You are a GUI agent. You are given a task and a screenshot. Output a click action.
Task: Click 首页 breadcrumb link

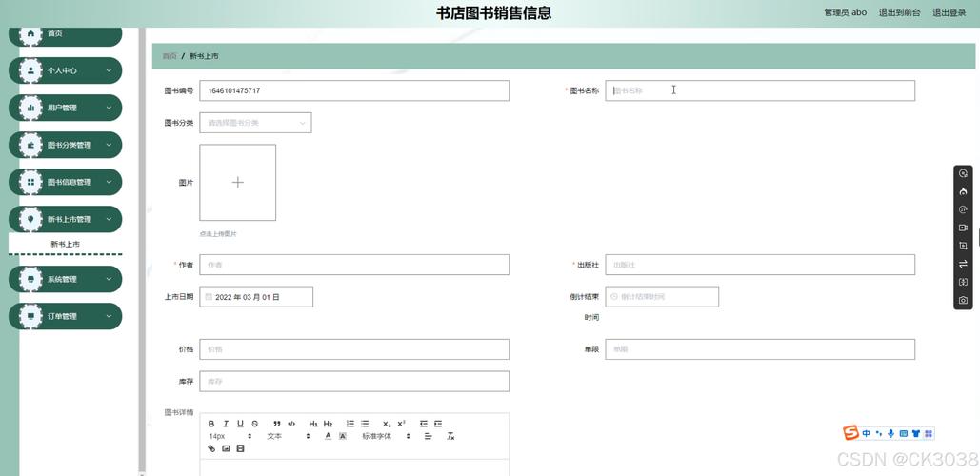[x=170, y=56]
